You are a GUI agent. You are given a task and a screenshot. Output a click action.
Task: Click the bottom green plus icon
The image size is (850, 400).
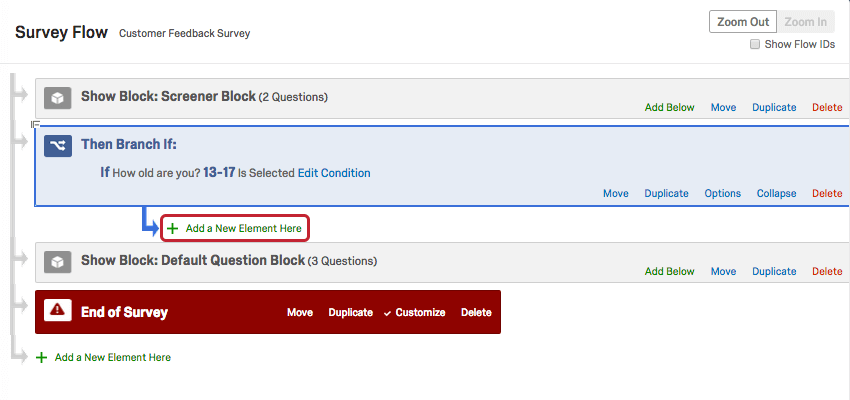click(x=41, y=357)
